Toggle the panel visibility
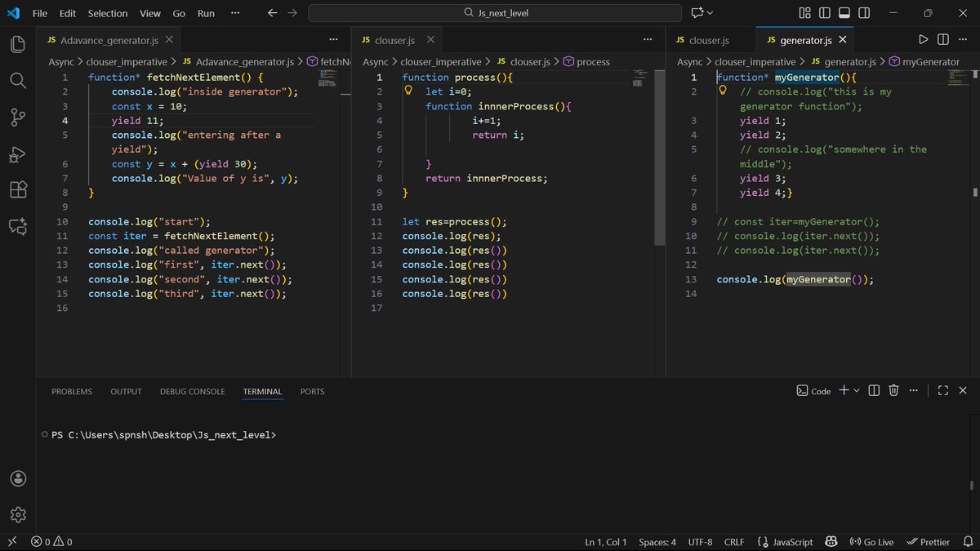 845,12
